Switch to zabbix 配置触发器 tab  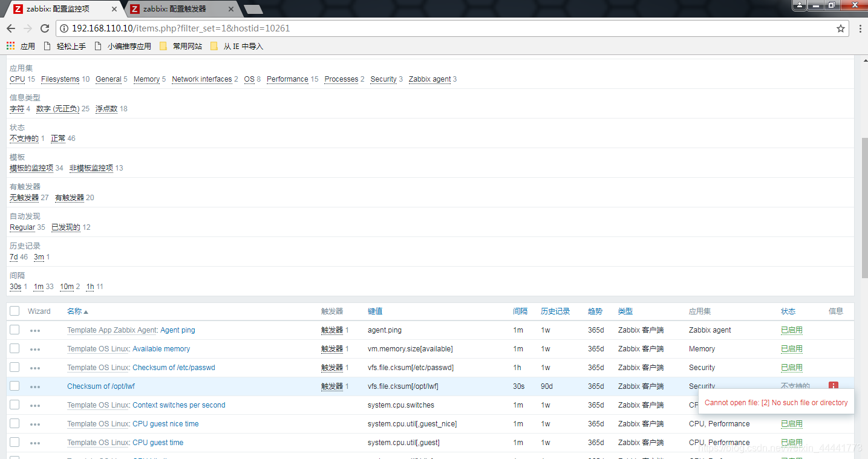[x=180, y=8]
